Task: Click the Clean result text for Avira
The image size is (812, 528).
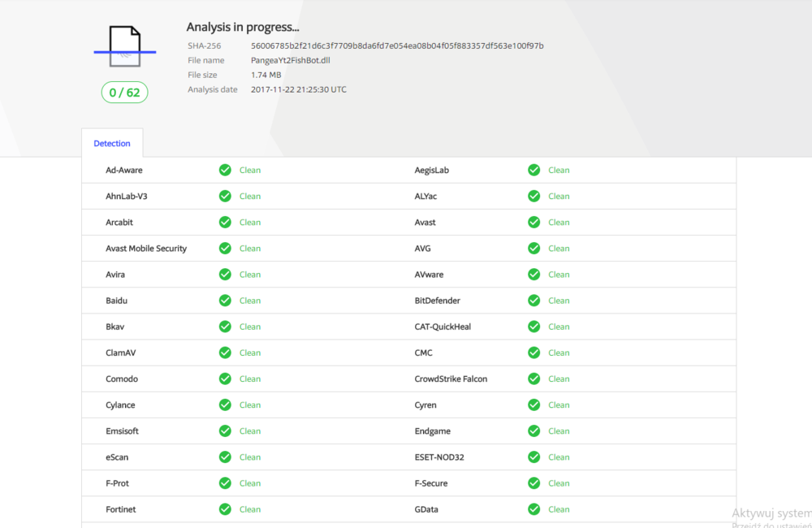Action: click(250, 274)
